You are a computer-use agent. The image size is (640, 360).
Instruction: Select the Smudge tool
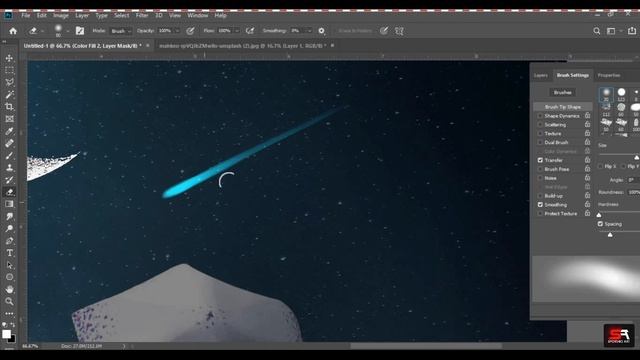point(9,216)
